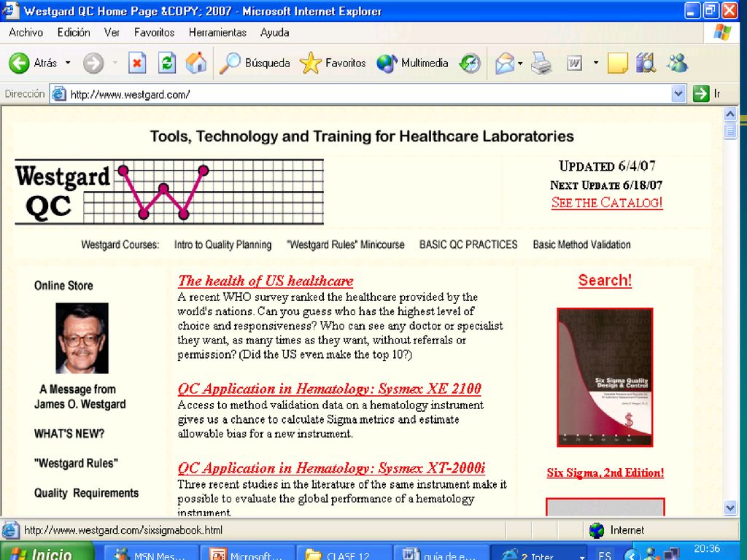Switch to Microsoft PowerPoint taskbar button

(x=247, y=553)
